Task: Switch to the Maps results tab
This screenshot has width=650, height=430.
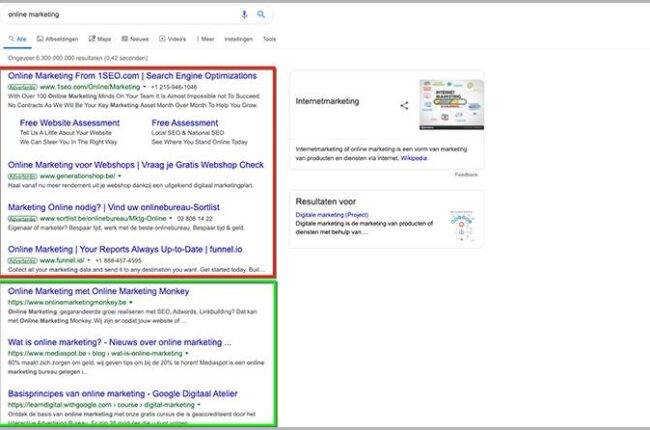Action: [100, 39]
